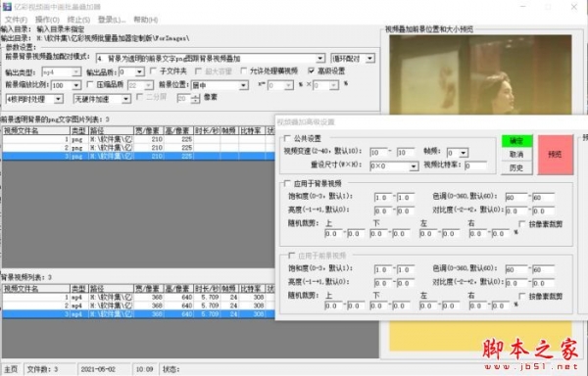Select png row 2 in the foreground image list
The height and width of the screenshot is (376, 588).
138,148
